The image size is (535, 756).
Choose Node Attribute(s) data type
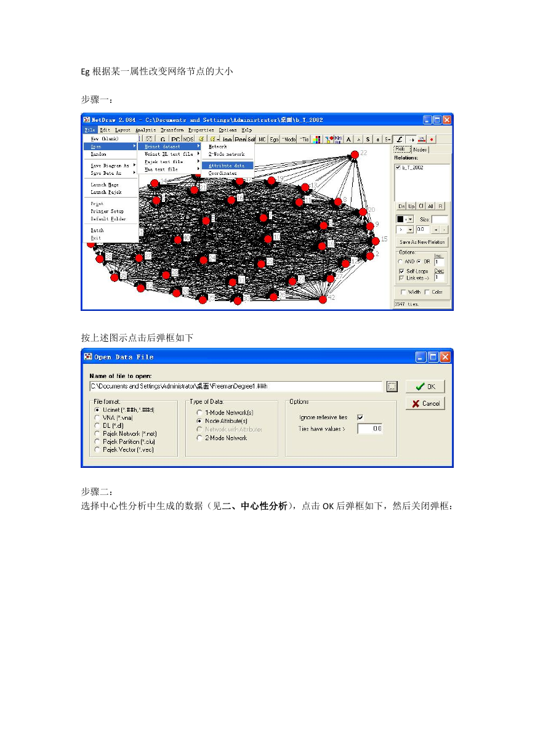[199, 420]
